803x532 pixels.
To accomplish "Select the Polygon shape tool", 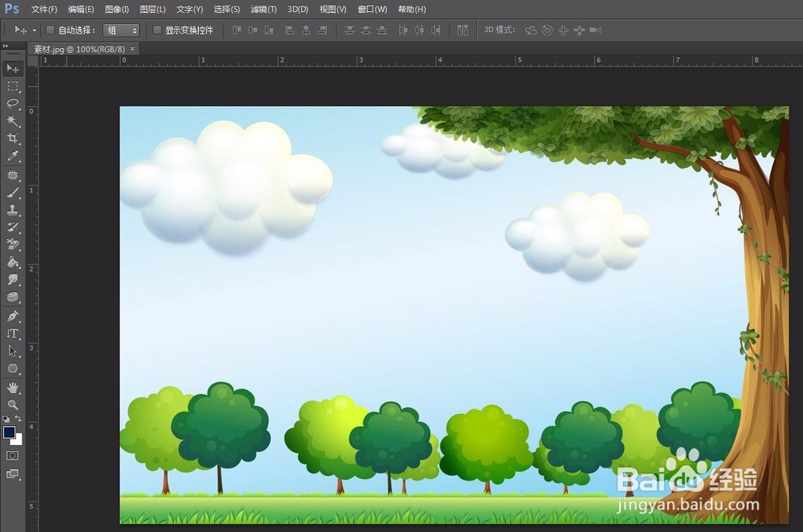I will click(x=12, y=368).
